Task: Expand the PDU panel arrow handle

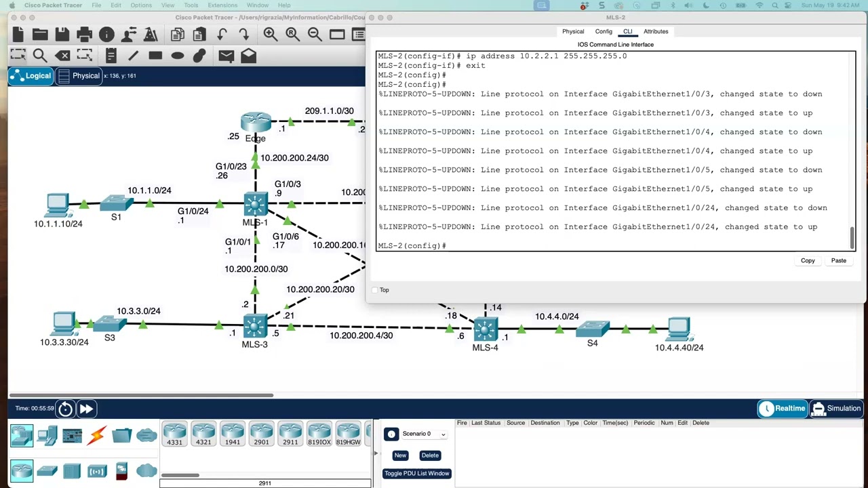Action: (x=376, y=453)
